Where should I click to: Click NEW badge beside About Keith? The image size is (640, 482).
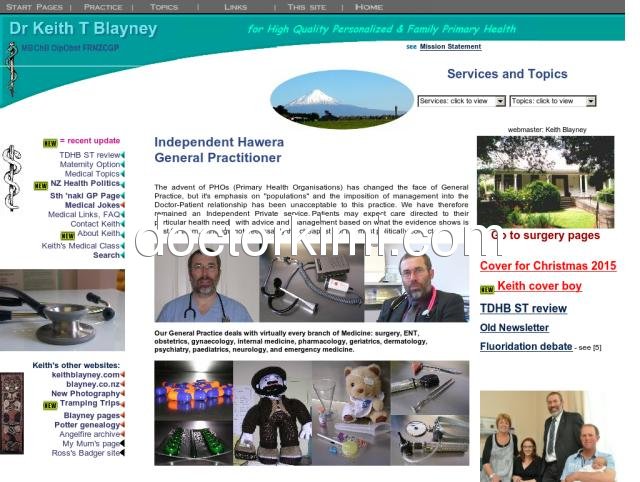pyautogui.click(x=68, y=235)
